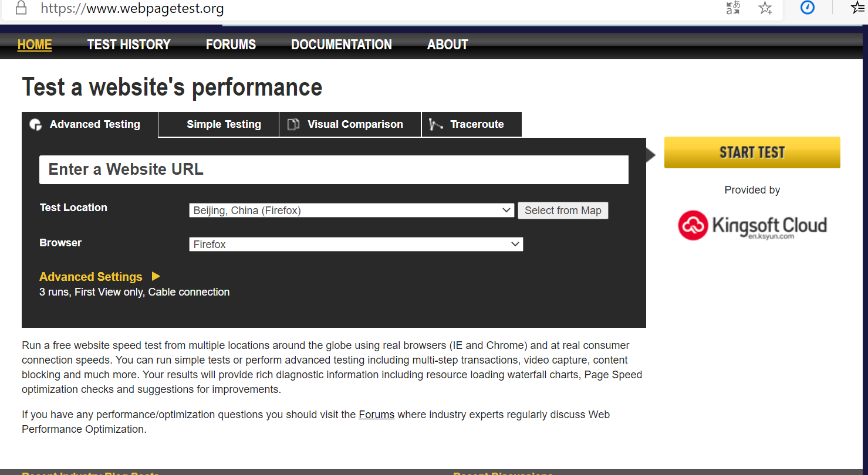Viewport: 868px width, 475px height.
Task: Click the Kingsoft Cloud logo
Action: 752,225
